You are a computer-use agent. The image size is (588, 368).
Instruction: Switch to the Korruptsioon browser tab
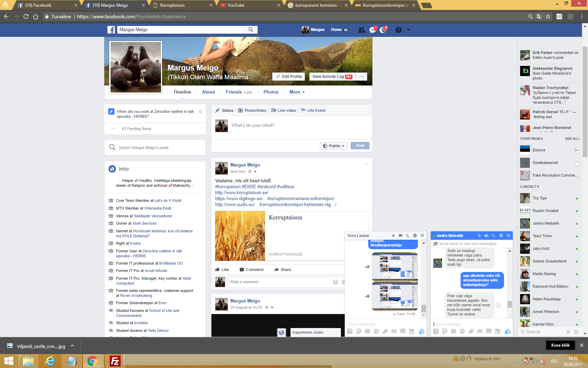click(182, 5)
